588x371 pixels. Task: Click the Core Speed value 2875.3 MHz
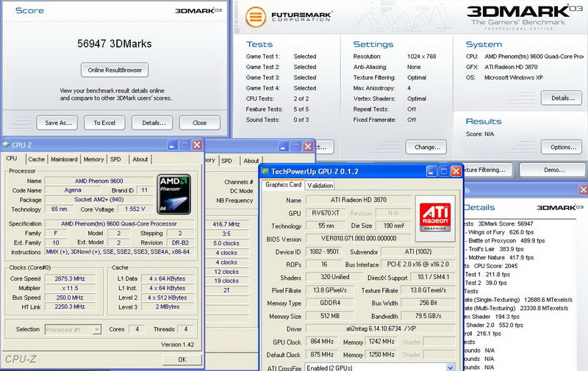[x=70, y=278]
